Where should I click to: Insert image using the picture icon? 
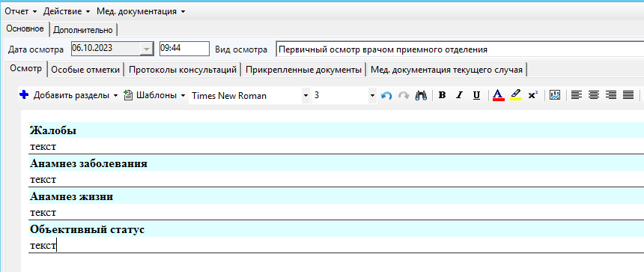coord(555,96)
